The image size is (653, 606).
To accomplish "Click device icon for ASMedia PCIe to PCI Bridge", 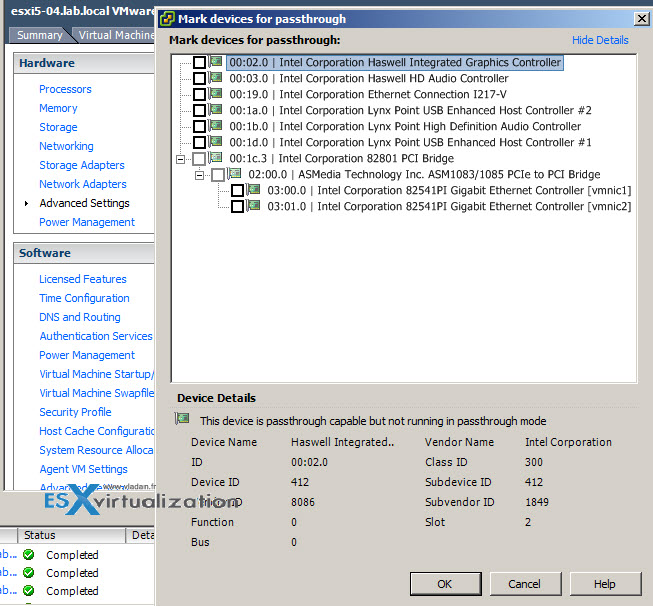I will pyautogui.click(x=235, y=173).
